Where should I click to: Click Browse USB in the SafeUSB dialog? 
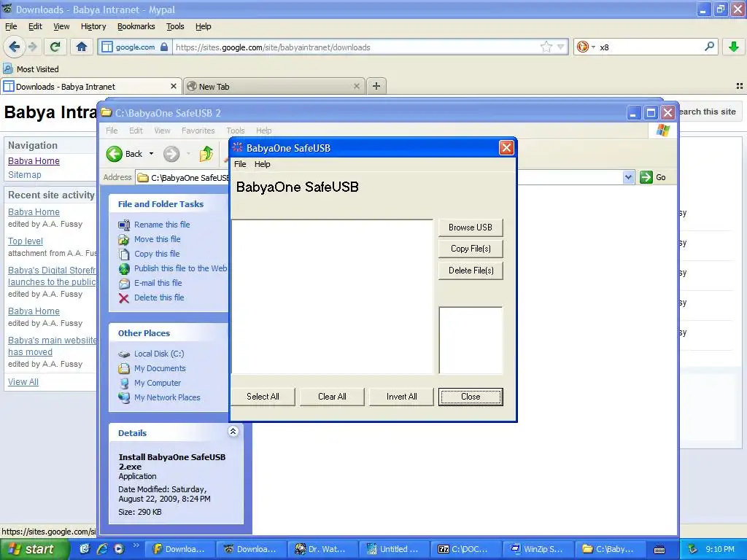tap(471, 227)
